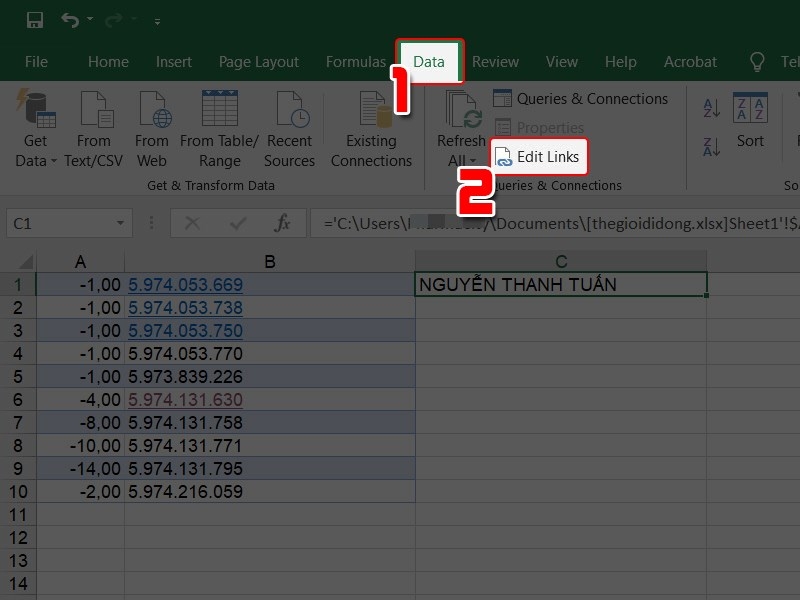The height and width of the screenshot is (600, 800).
Task: Select cell B9 with 5.974.131.795
Action: 270,468
